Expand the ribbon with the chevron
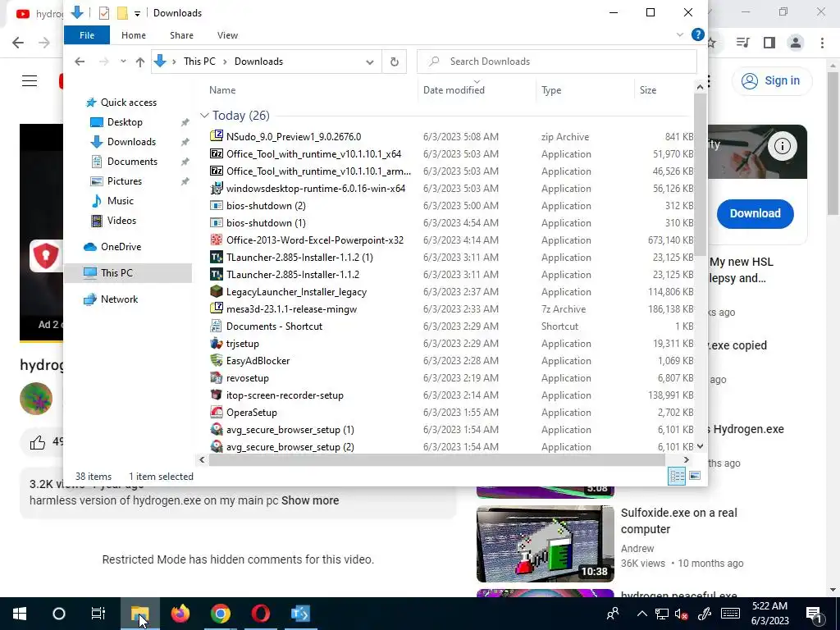Screen dimensions: 840x630 tap(680, 34)
